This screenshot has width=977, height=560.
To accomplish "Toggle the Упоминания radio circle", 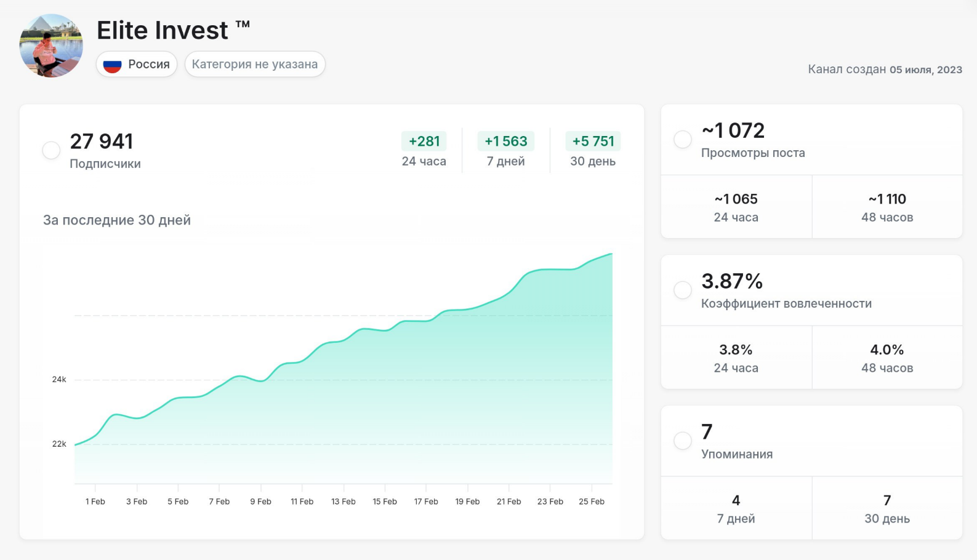I will [x=682, y=441].
